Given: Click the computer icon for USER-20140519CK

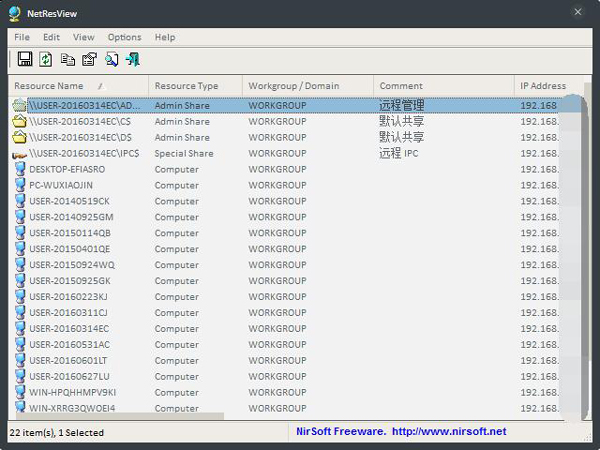Looking at the screenshot, I should [x=20, y=201].
